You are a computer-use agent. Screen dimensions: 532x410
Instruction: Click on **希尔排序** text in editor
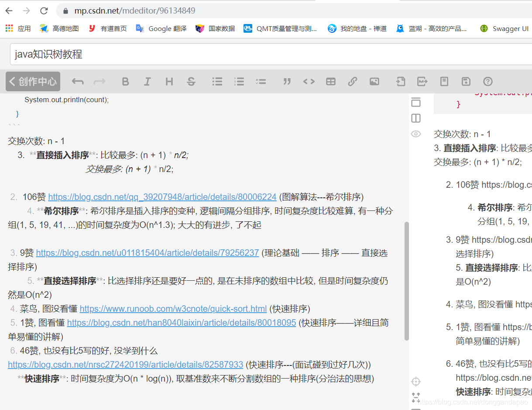pyautogui.click(x=61, y=211)
